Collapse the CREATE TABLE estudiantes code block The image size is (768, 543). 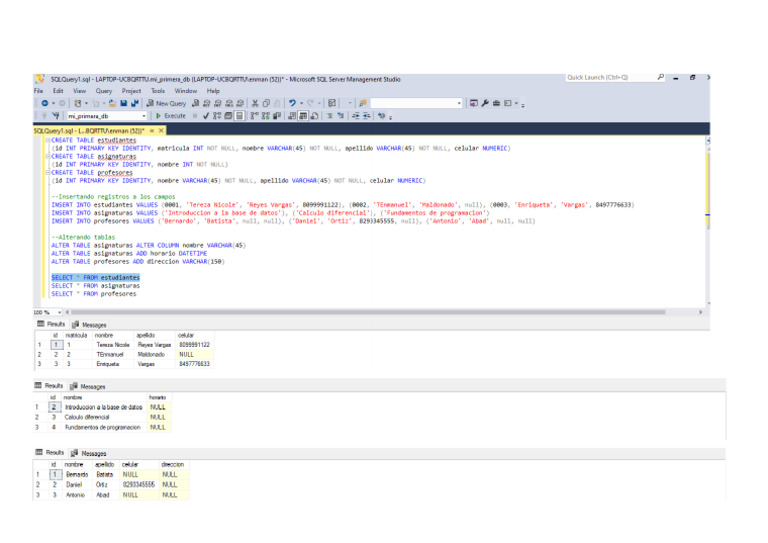[49, 141]
